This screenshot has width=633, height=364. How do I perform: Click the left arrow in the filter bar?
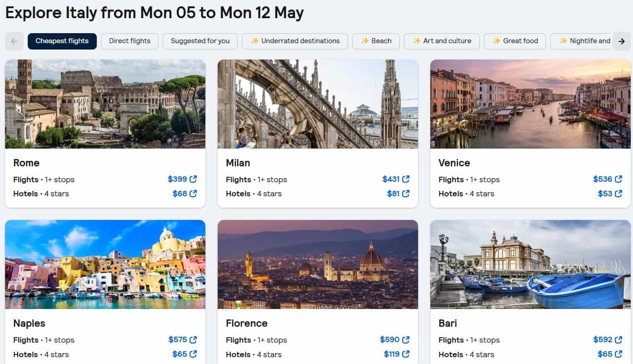tap(14, 41)
